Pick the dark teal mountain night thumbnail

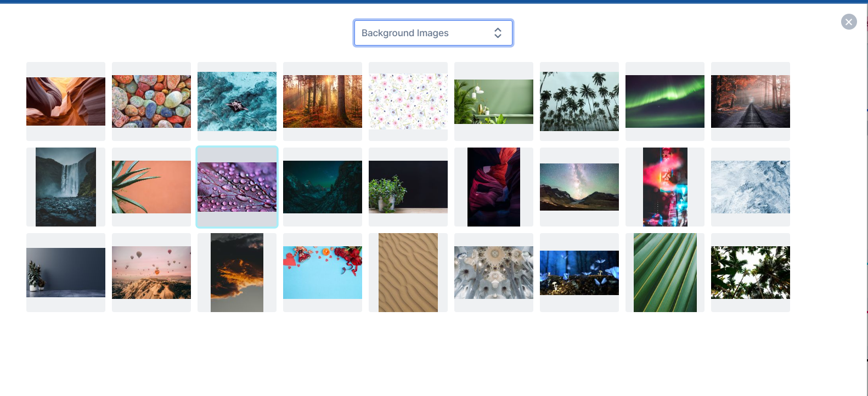coord(323,187)
